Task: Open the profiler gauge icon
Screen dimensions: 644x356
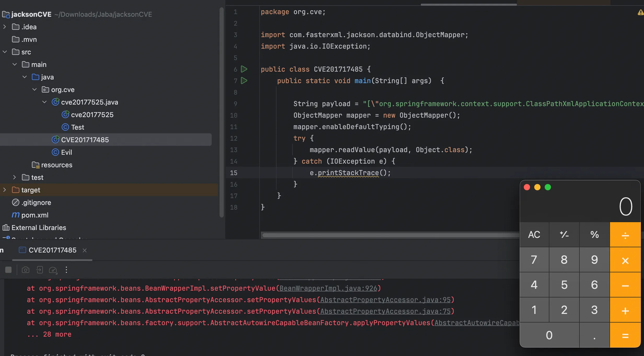Action: point(53,270)
